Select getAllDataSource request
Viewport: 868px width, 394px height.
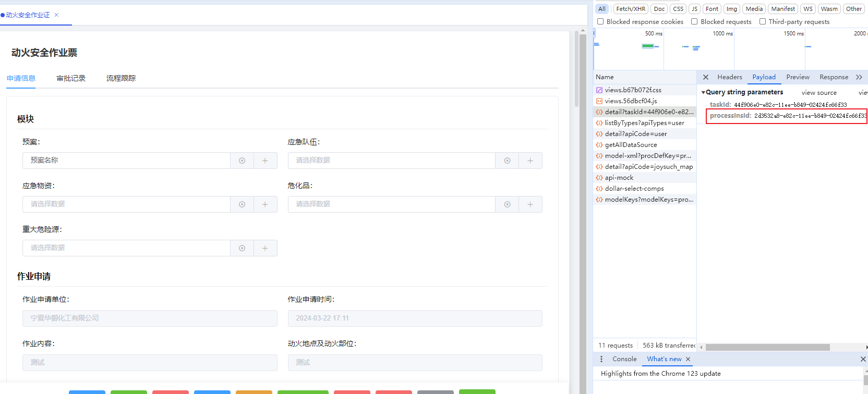645,145
